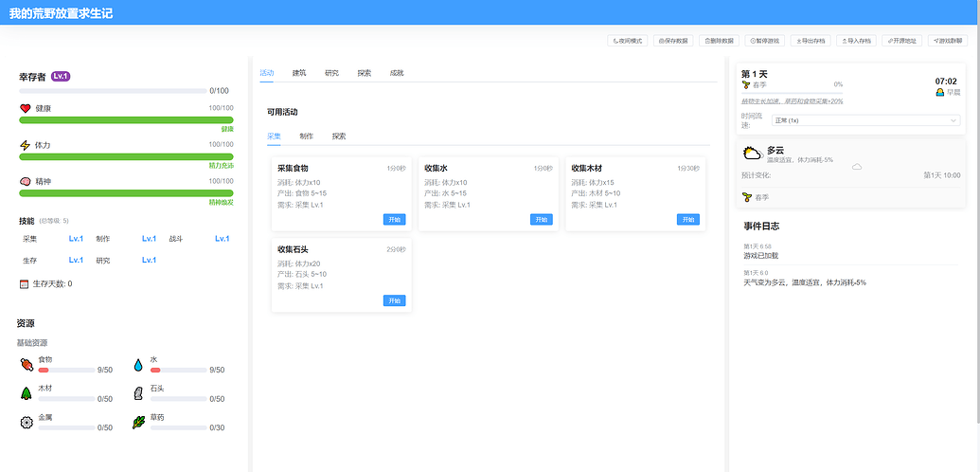Click the cloudy weather icon beside 多云
This screenshot has height=472, width=980.
(x=753, y=154)
